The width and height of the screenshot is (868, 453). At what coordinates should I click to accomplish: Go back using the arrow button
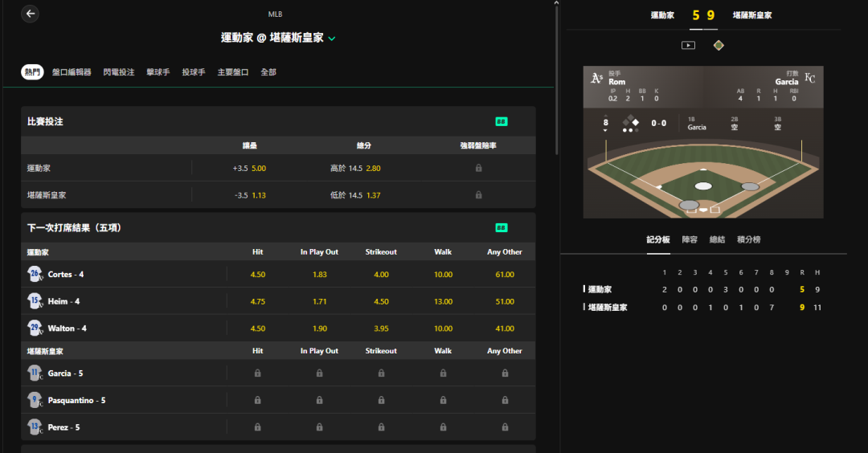pyautogui.click(x=31, y=14)
